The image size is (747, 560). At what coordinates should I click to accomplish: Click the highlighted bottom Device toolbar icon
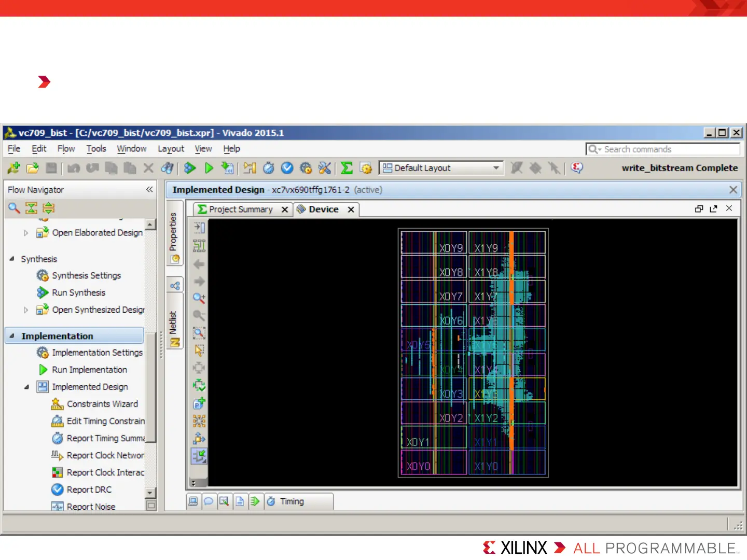coord(199,456)
